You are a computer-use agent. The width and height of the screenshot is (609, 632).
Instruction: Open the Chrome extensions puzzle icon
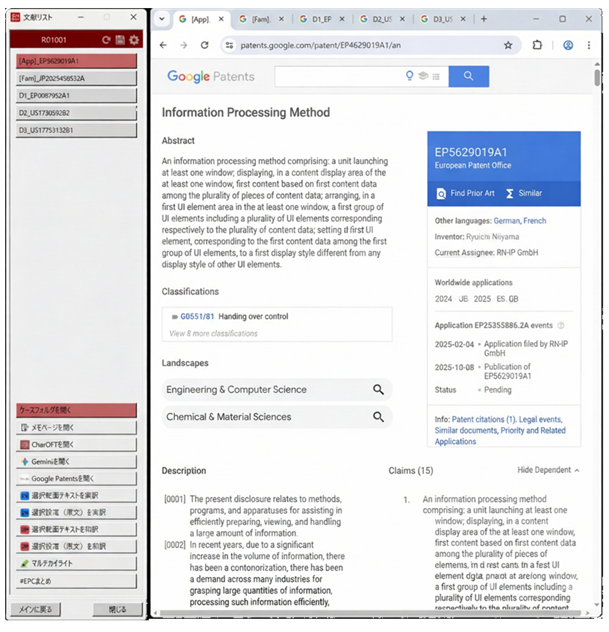pos(537,45)
